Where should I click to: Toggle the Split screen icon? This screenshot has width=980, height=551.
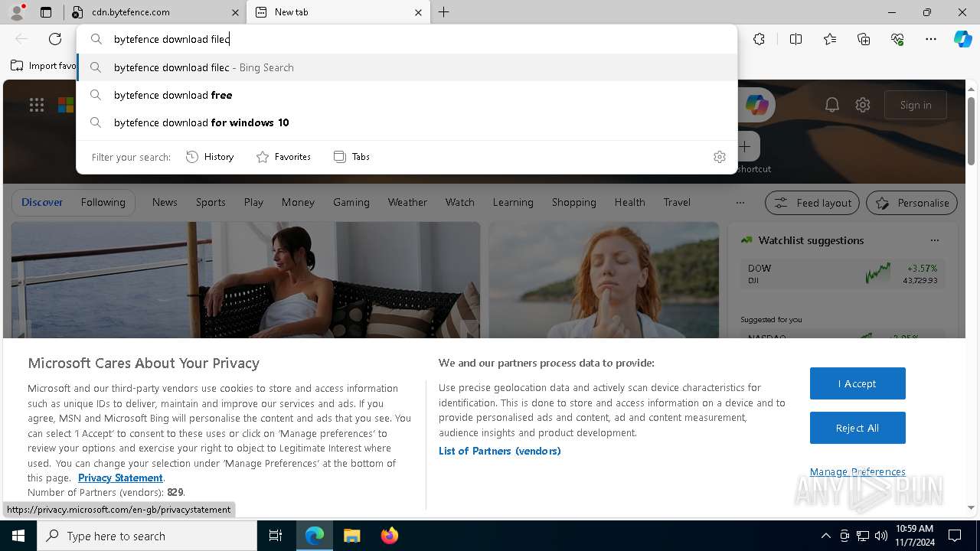coord(795,39)
